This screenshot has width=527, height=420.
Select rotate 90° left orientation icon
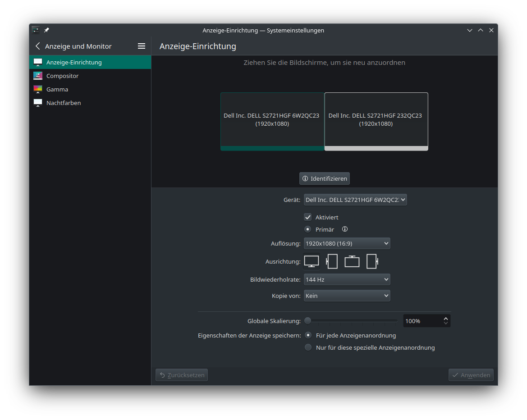(x=332, y=261)
